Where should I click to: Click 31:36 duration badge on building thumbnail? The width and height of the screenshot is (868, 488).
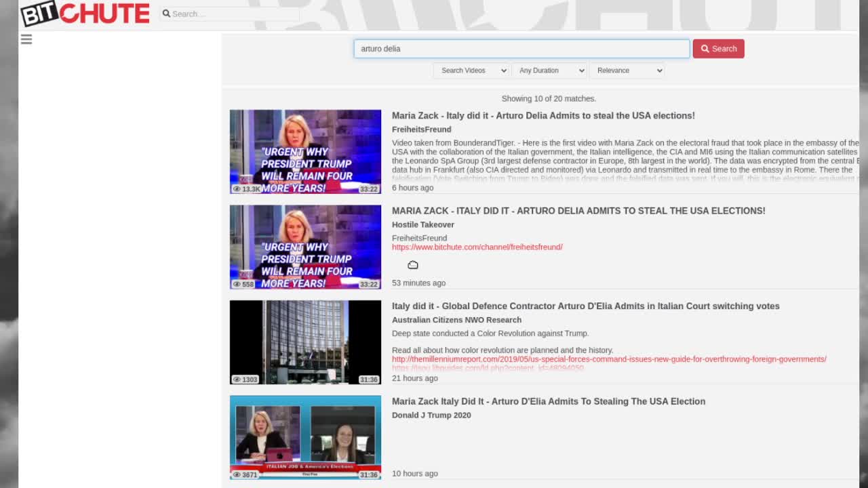[369, 380]
